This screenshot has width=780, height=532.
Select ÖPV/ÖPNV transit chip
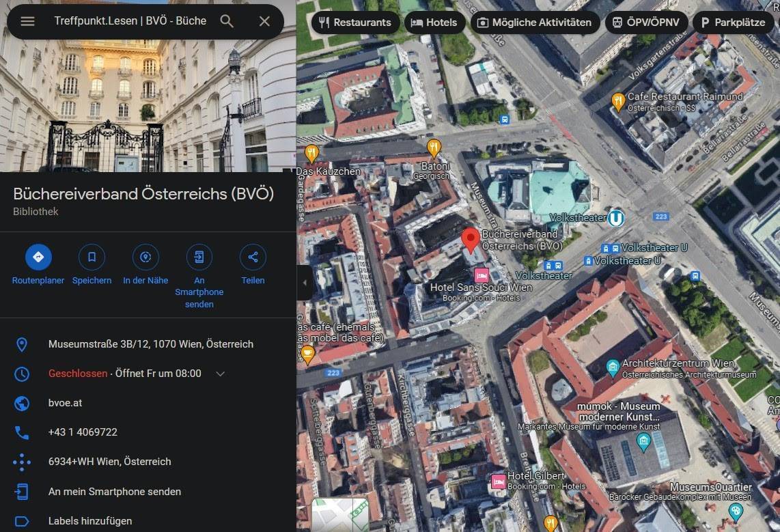pyautogui.click(x=646, y=23)
